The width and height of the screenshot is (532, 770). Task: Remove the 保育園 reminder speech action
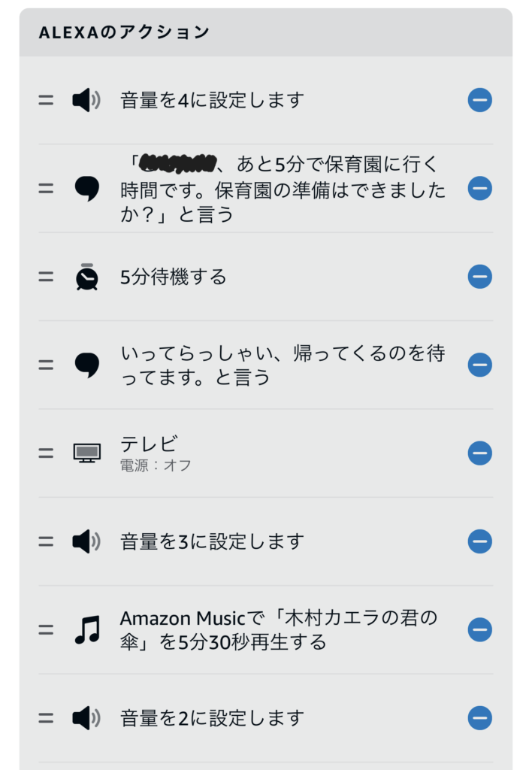click(x=479, y=188)
